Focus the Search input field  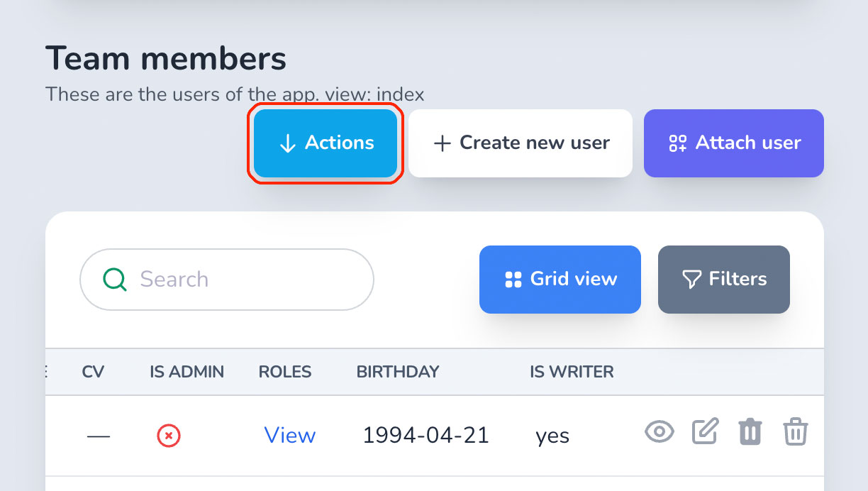coord(227,280)
